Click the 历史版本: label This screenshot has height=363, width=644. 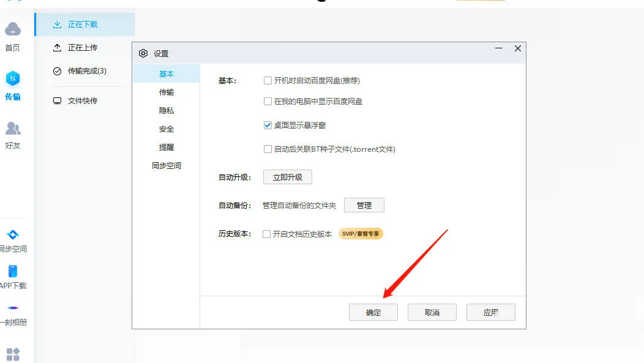pyautogui.click(x=234, y=234)
